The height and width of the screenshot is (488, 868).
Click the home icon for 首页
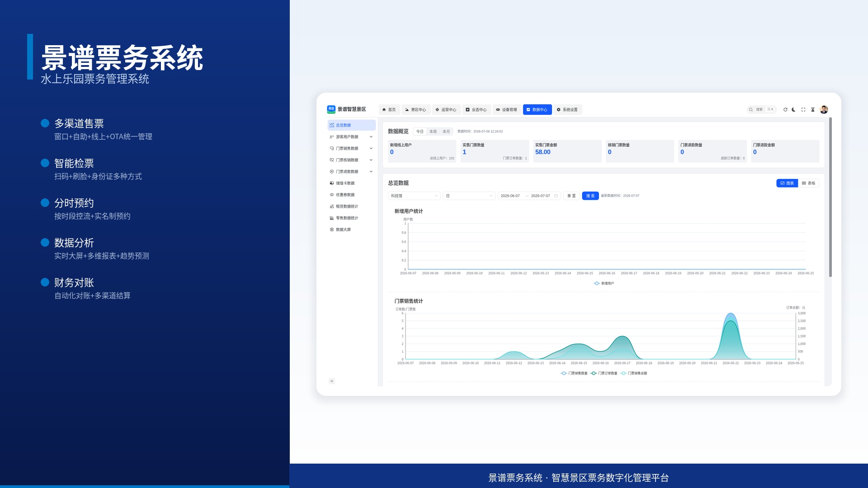[x=384, y=110]
